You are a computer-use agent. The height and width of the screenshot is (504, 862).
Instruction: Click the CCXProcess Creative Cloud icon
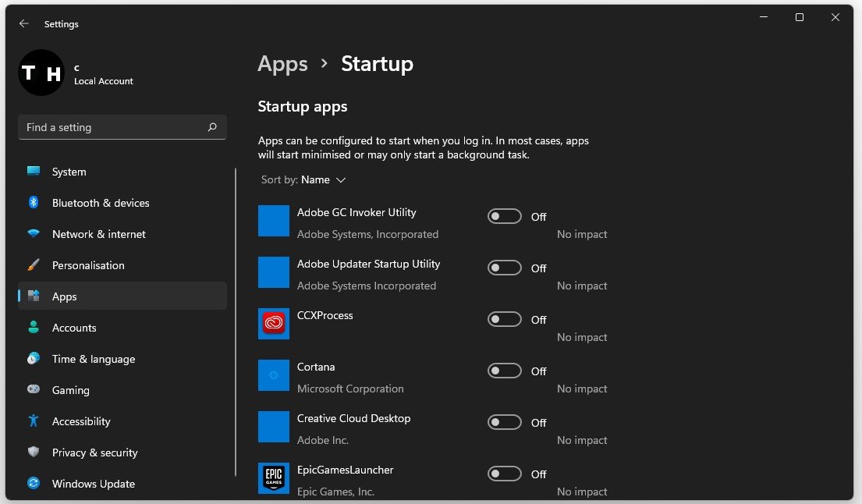click(x=274, y=324)
